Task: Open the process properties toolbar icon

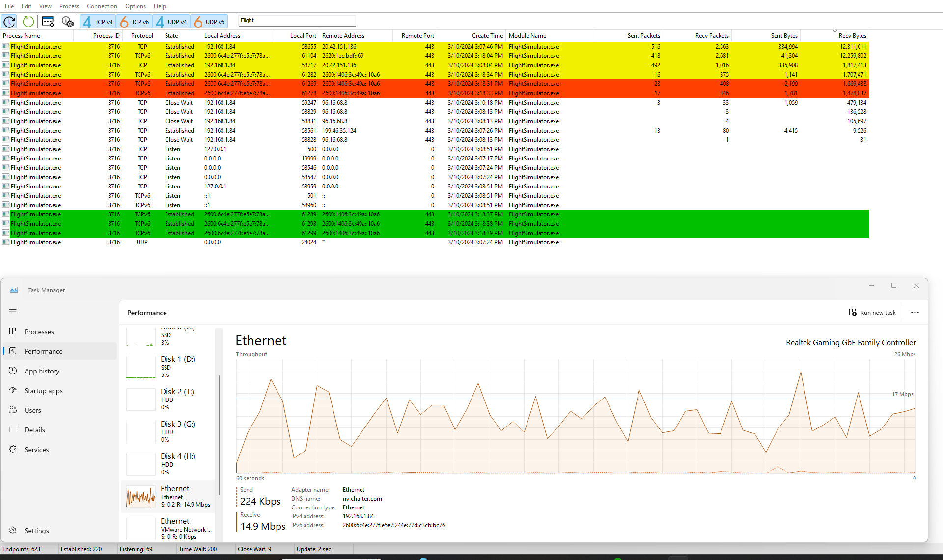Action: [x=48, y=22]
